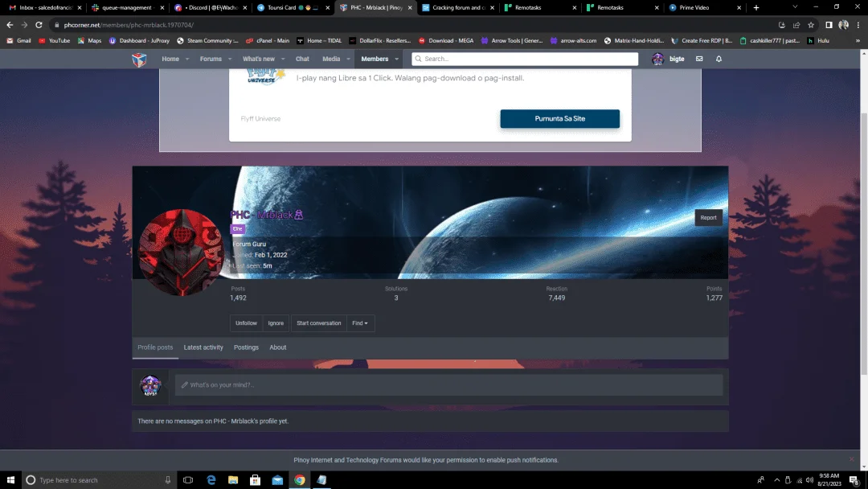Open the Chat navigation link
This screenshot has width=868, height=489.
coord(302,59)
